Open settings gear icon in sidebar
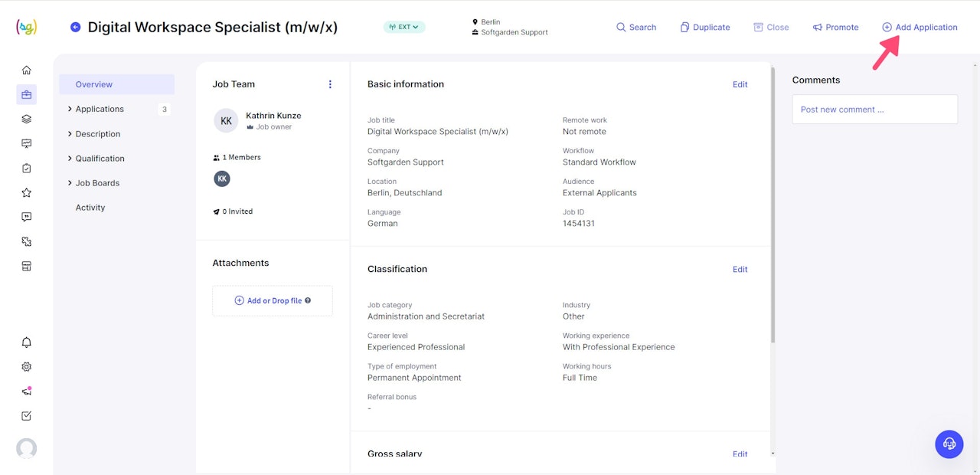Screen dimensions: 980x475 (x=27, y=367)
